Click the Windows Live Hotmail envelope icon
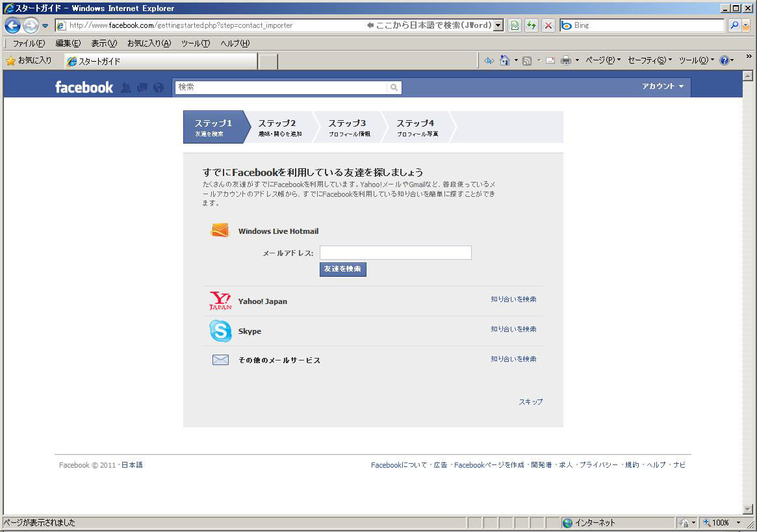Image resolution: width=757 pixels, height=532 pixels. coord(220,231)
